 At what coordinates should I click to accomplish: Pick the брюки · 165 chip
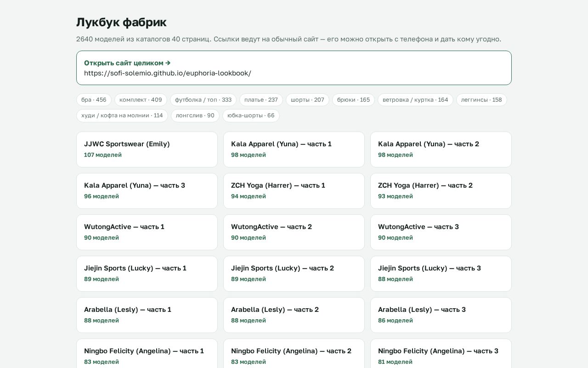click(353, 100)
